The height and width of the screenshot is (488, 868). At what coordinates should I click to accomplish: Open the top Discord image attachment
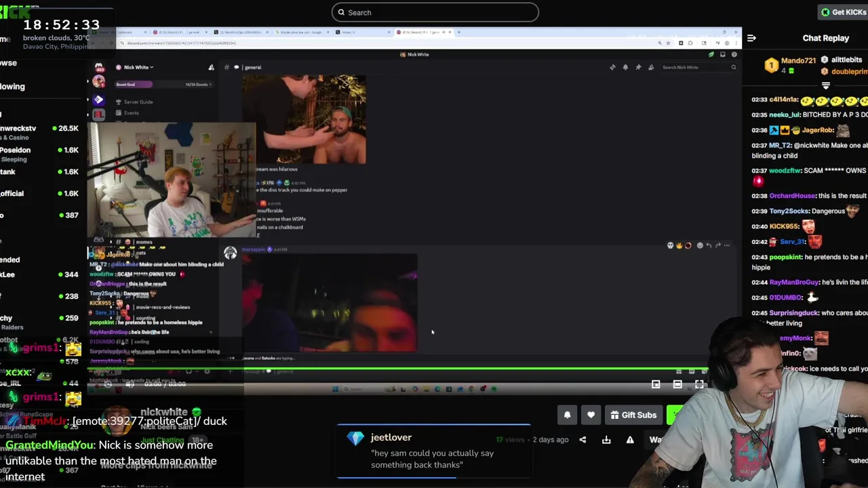304,119
